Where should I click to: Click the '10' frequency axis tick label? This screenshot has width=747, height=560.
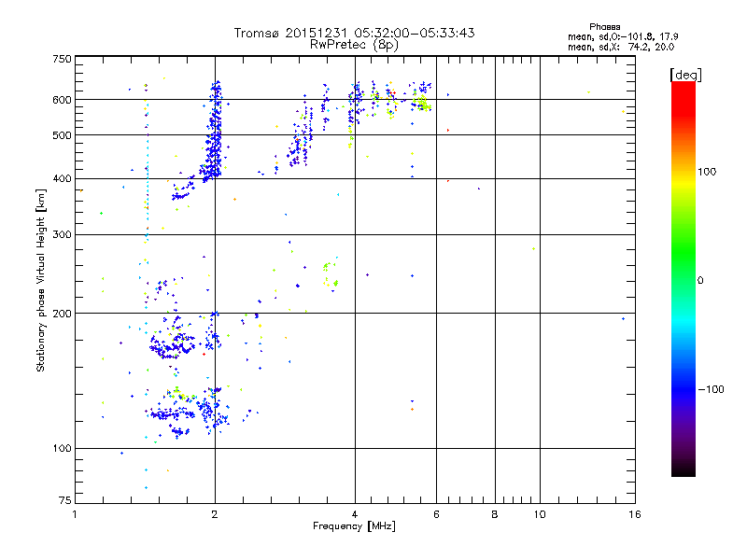tap(540, 514)
